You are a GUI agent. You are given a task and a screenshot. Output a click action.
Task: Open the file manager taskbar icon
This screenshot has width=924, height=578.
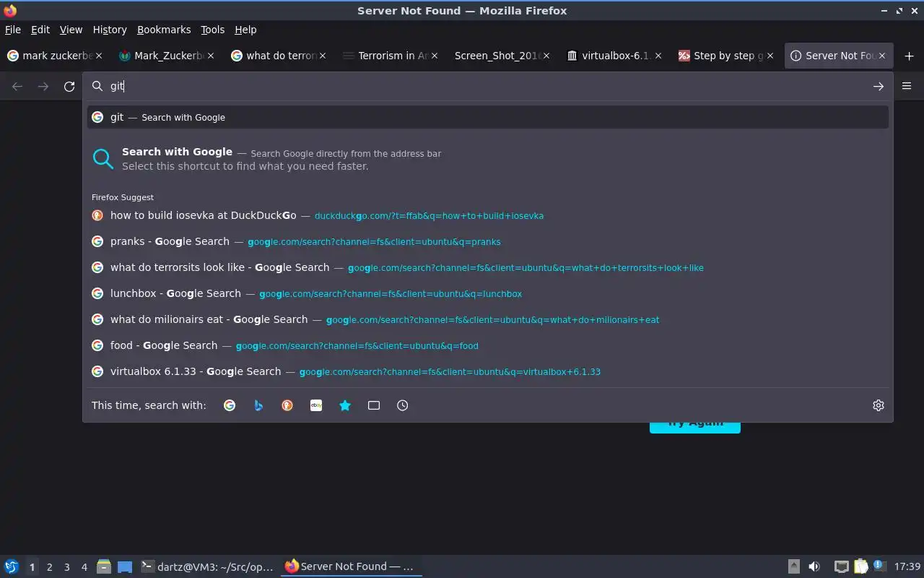(104, 566)
